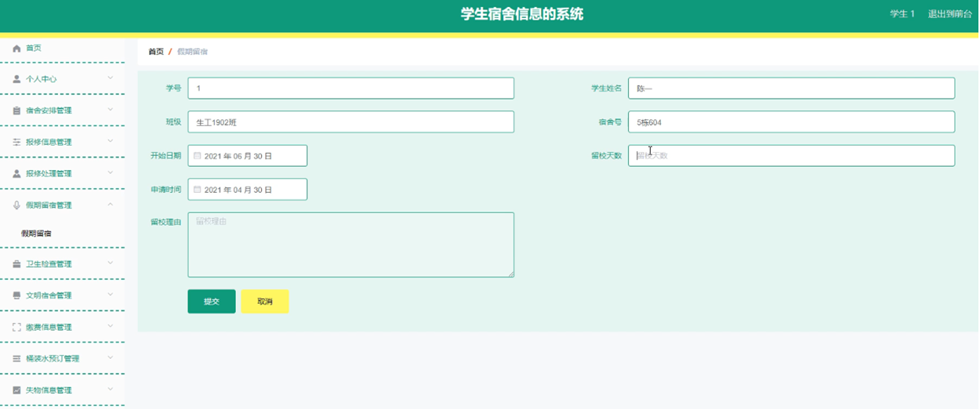This screenshot has height=409, width=980.
Task: Go to 首页 in the breadcrumb
Action: point(156,52)
